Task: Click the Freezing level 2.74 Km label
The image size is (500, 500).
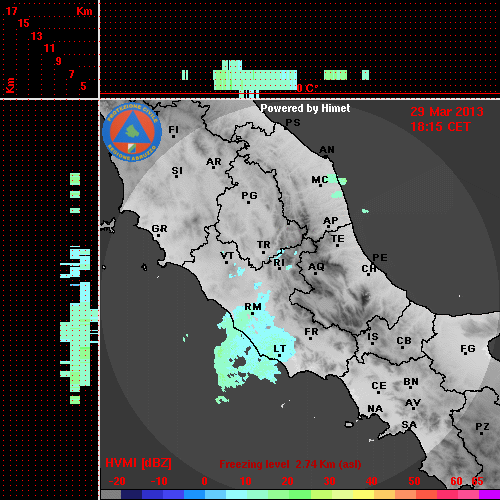Action: coord(290,464)
